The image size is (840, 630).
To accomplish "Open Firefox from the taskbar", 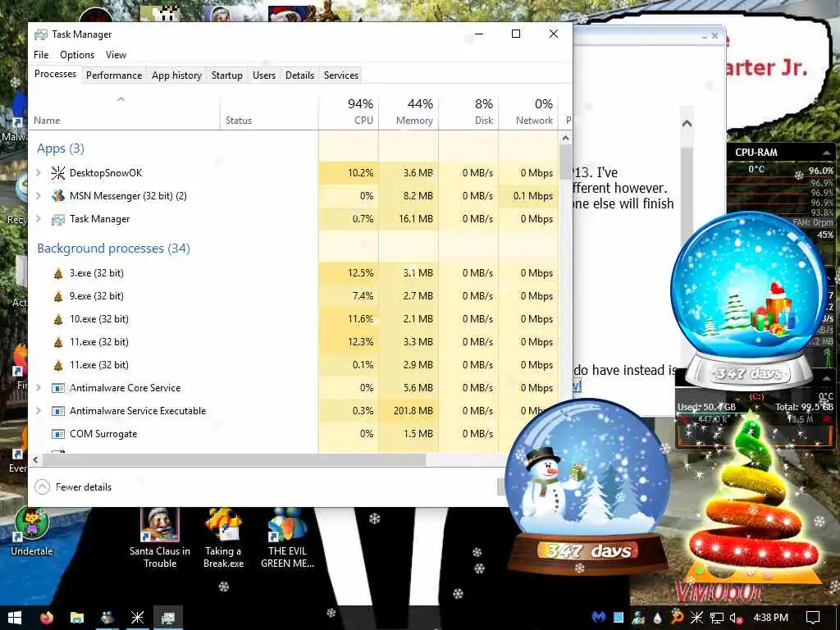I will 47,617.
